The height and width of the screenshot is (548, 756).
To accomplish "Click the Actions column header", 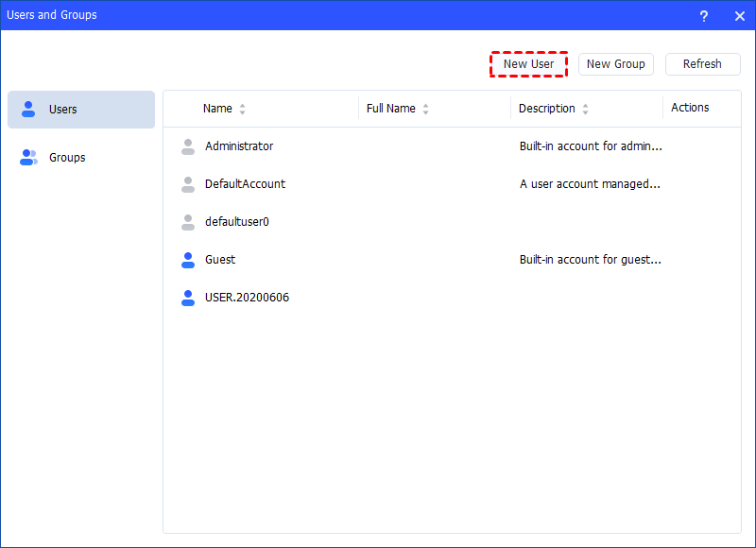I will (x=688, y=107).
